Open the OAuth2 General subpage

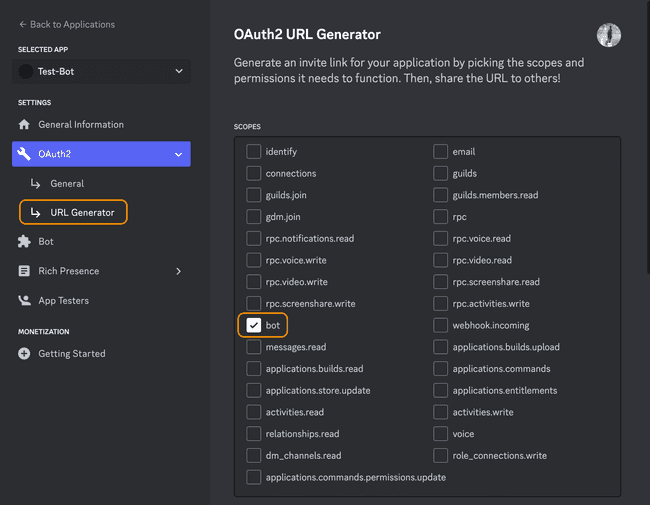pos(67,183)
